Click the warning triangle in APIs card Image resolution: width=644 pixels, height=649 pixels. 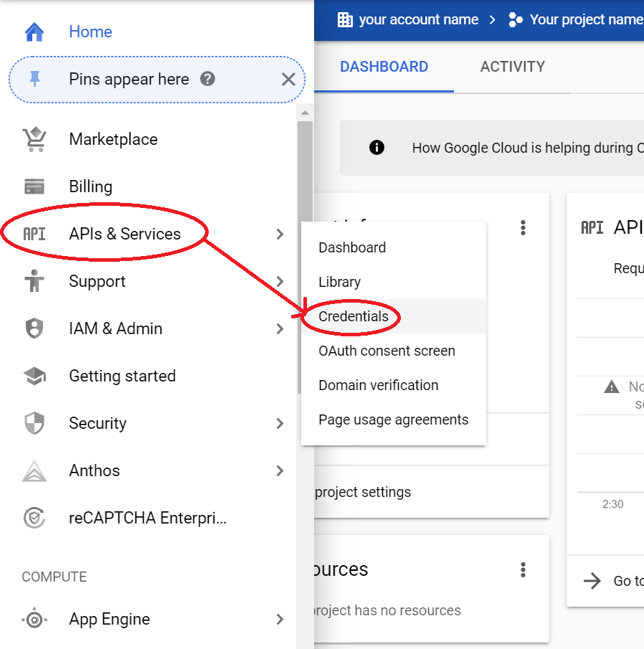(x=611, y=387)
